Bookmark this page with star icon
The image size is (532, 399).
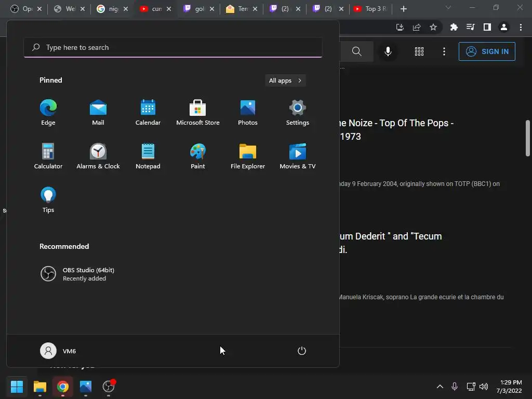[x=433, y=27]
